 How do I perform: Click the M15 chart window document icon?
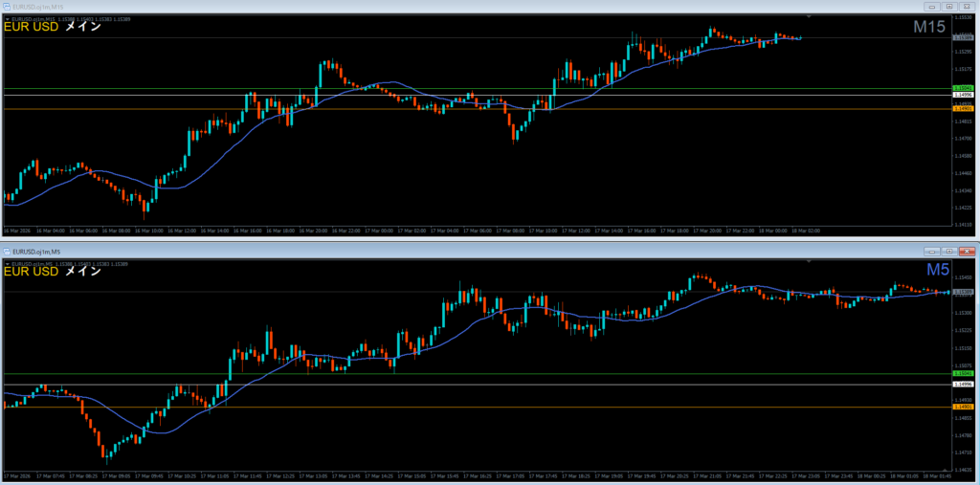point(8,7)
